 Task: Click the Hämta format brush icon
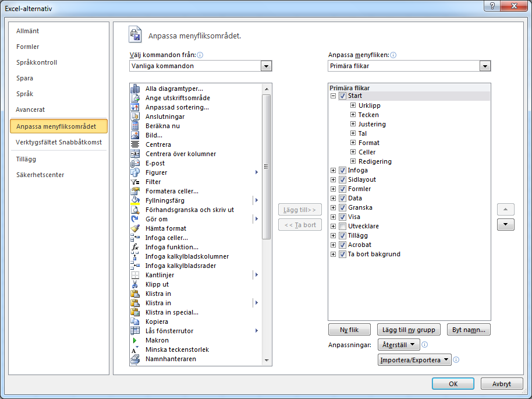click(135, 228)
